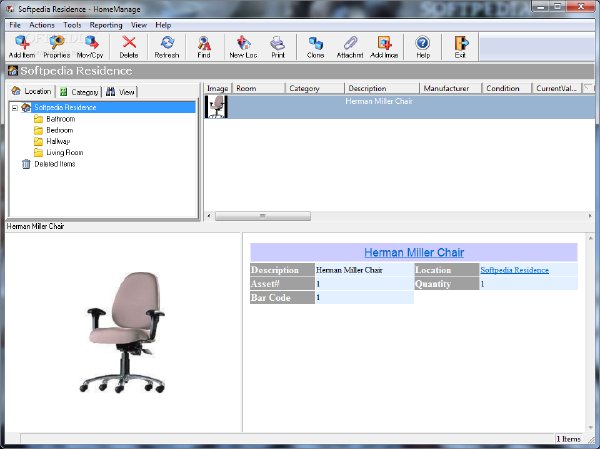
Task: Select the Herman Miller Chair list row
Action: [399, 107]
